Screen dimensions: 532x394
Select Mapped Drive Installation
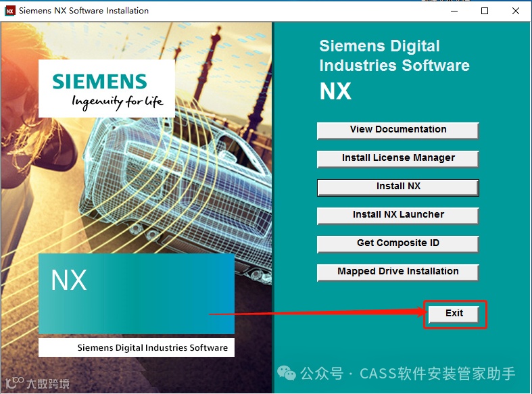pos(397,272)
